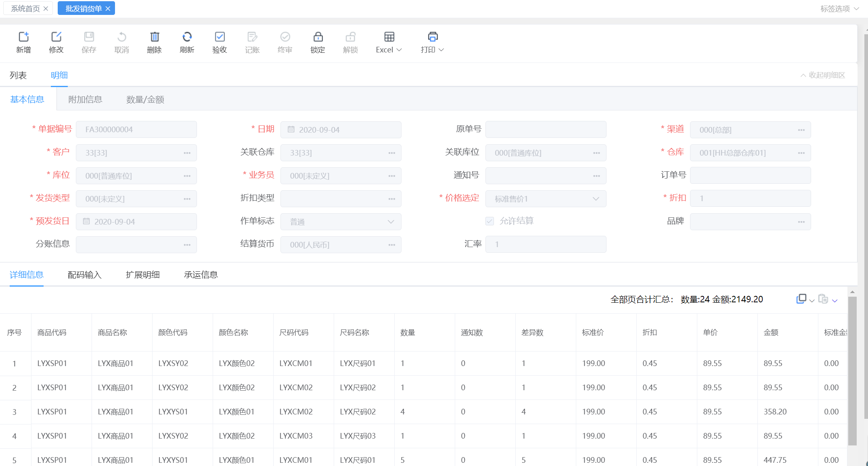868x466 pixels.
Task: Click the 取消 (cancel) toolbar icon
Action: pos(122,37)
